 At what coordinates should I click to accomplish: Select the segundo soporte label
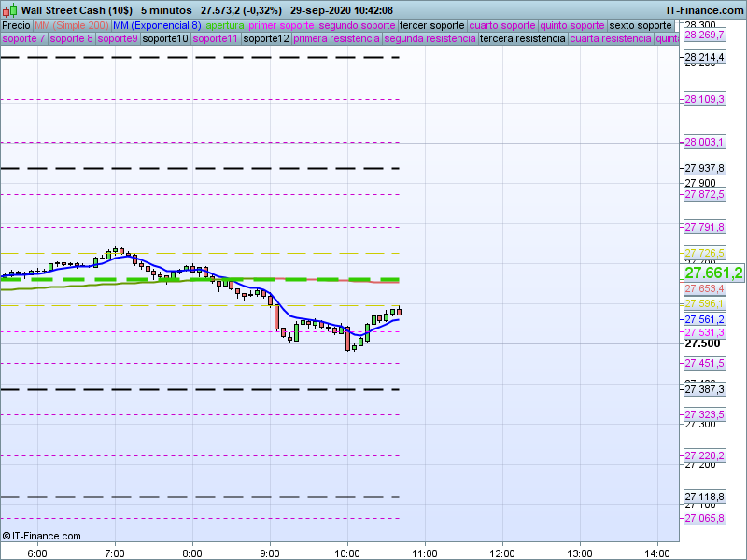tap(357, 26)
